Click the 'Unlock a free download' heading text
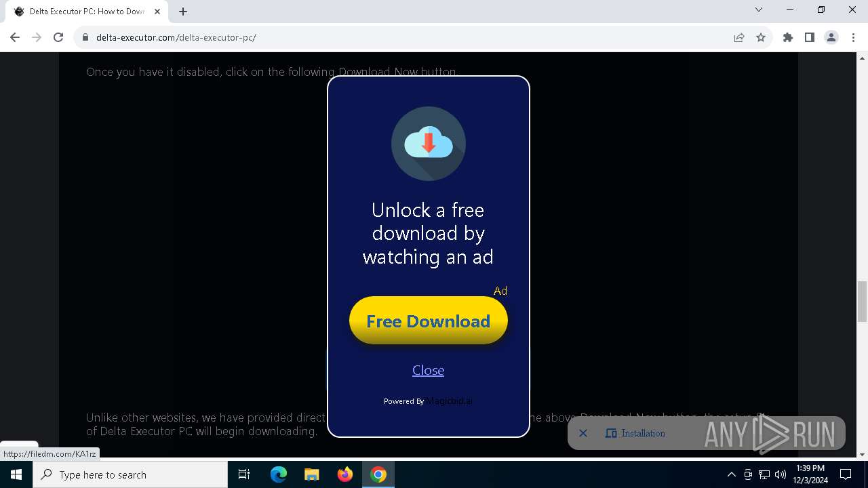This screenshot has width=868, height=488. (x=428, y=233)
